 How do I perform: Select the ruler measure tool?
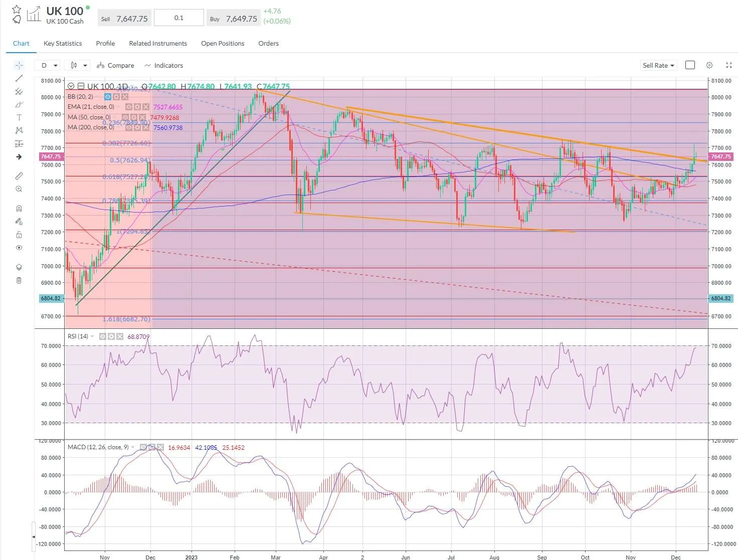[19, 176]
